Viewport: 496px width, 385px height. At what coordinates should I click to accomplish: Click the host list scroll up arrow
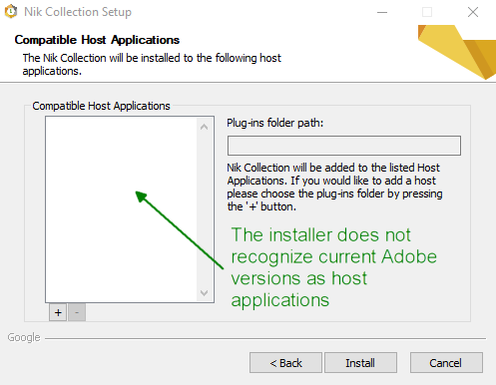pos(204,127)
